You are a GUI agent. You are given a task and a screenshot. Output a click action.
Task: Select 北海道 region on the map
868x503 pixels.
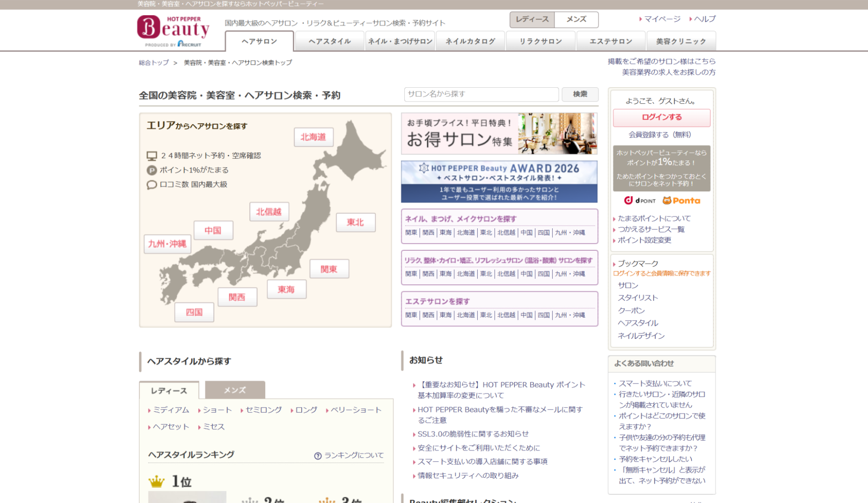point(313,137)
